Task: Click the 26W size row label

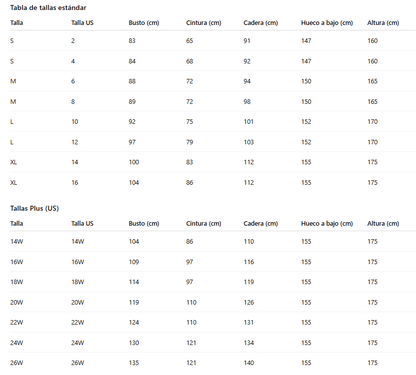Action: coord(17,363)
